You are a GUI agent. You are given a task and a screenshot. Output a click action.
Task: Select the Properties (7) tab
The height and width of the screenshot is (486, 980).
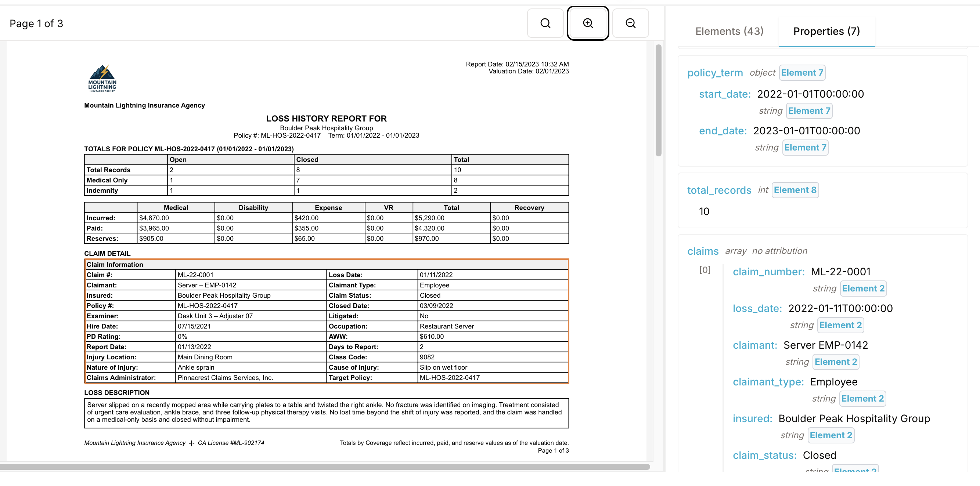(x=826, y=31)
